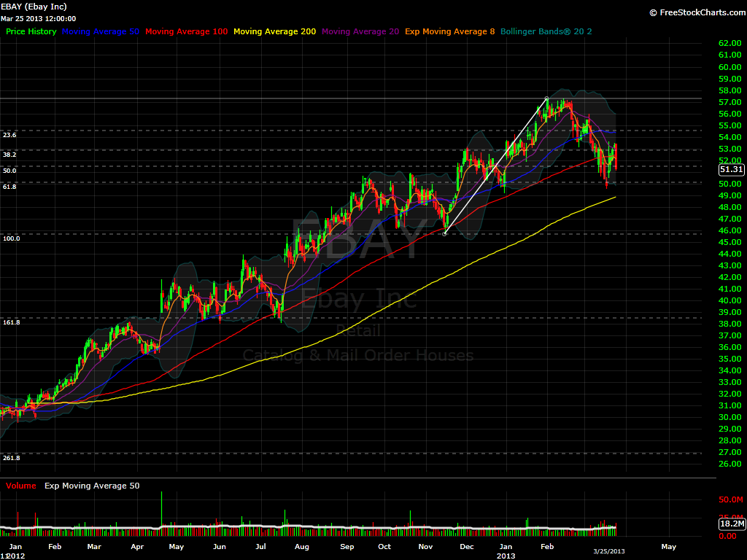Select the Moving Average 50 legend entry
Viewport: 747px width, 560px height.
101,32
